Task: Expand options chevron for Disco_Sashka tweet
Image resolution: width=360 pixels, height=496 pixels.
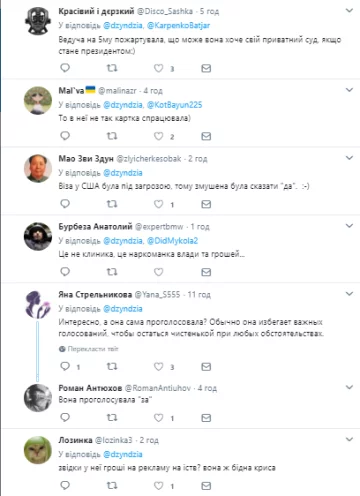Action: coord(349,11)
